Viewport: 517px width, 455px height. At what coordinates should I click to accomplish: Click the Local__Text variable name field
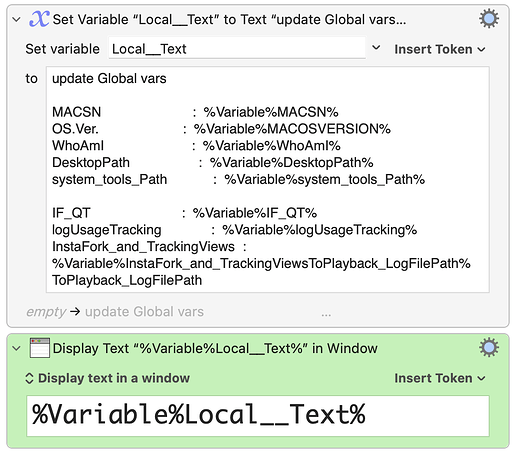[x=237, y=49]
